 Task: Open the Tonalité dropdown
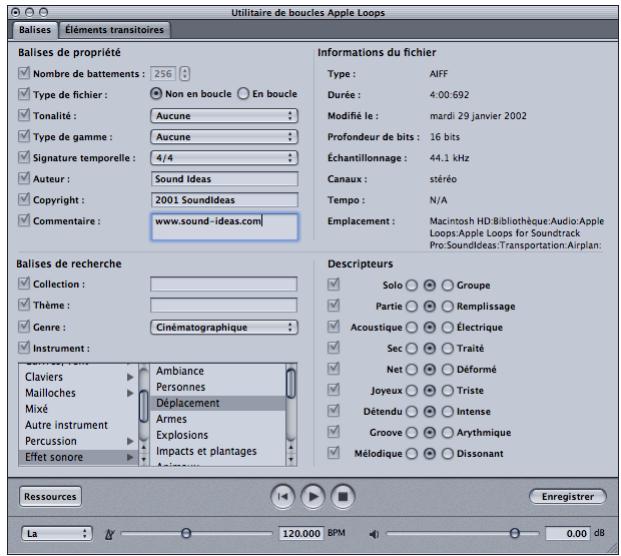coord(224,116)
